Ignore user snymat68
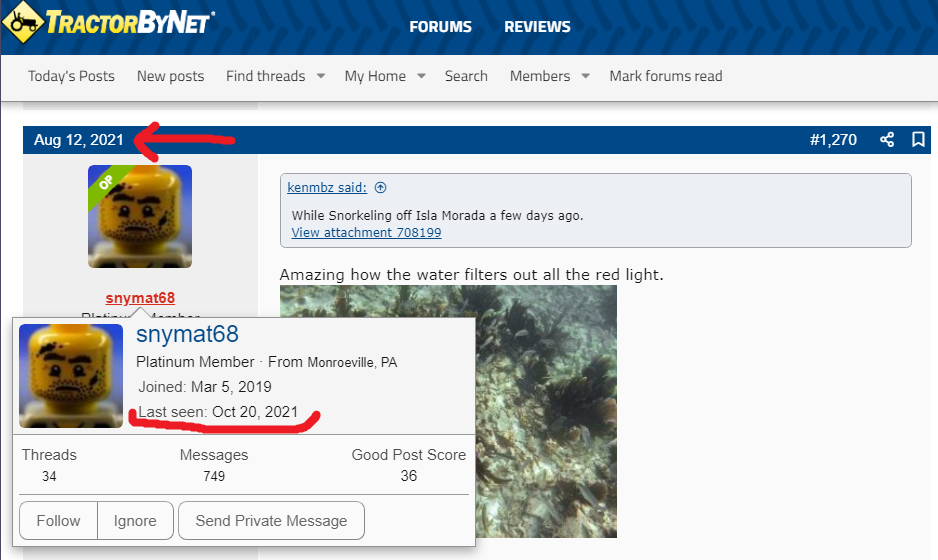Image resolution: width=938 pixels, height=560 pixels. [x=135, y=521]
